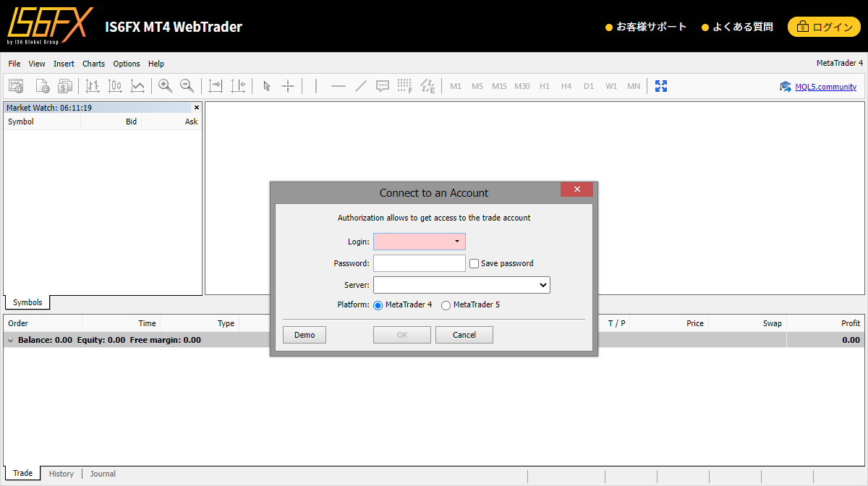Viewport: 868px width, 486px height.
Task: Open the Options menu
Action: point(127,64)
